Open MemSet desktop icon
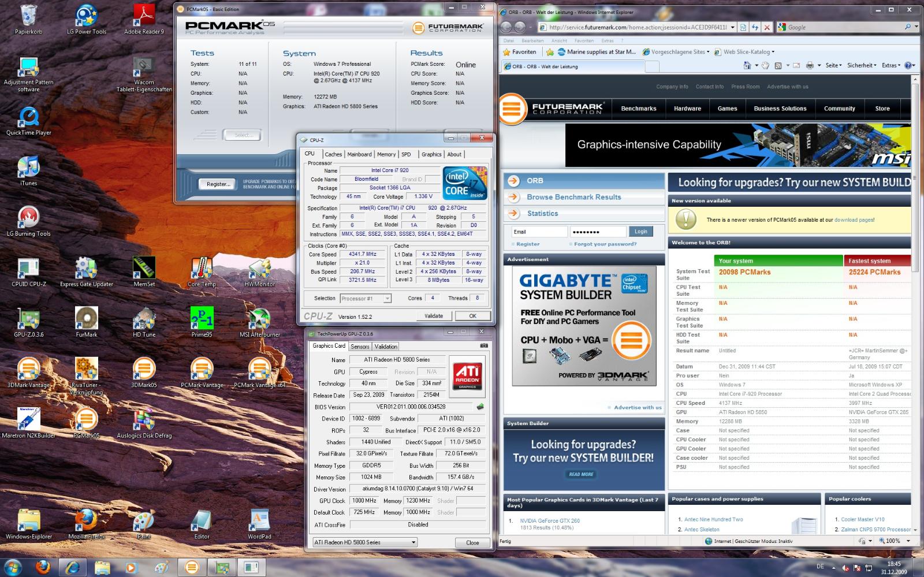The width and height of the screenshot is (924, 577). pos(144,271)
